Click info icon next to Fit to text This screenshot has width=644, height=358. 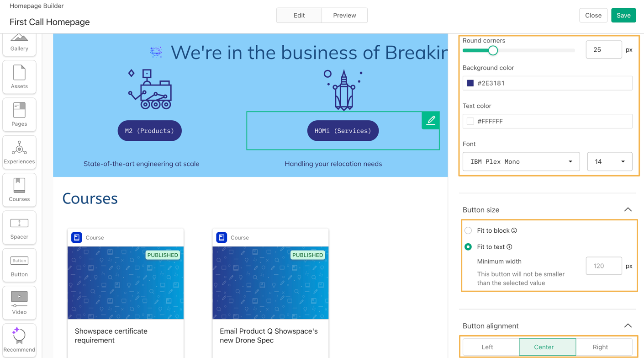[509, 247]
